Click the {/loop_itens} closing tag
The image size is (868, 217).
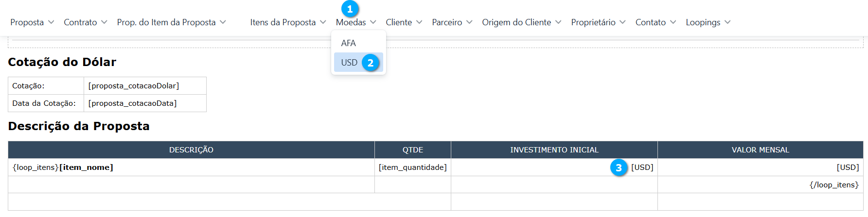click(834, 185)
